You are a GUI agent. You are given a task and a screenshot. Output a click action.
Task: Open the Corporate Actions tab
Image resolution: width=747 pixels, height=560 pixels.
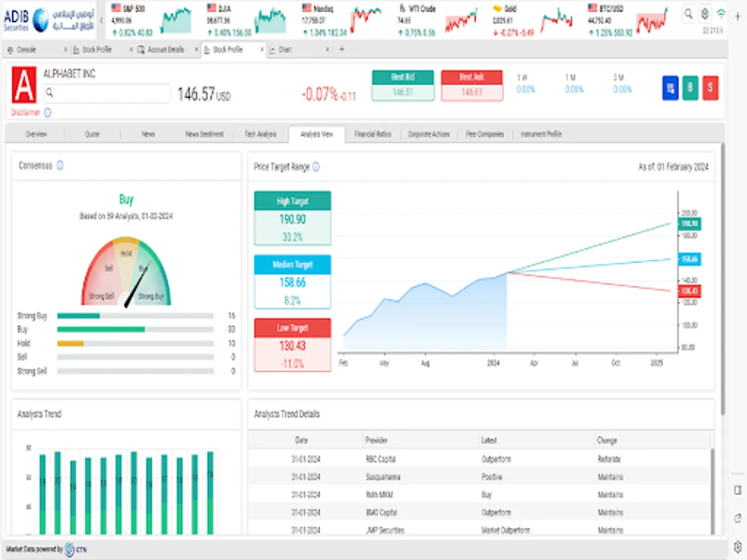[x=429, y=134]
